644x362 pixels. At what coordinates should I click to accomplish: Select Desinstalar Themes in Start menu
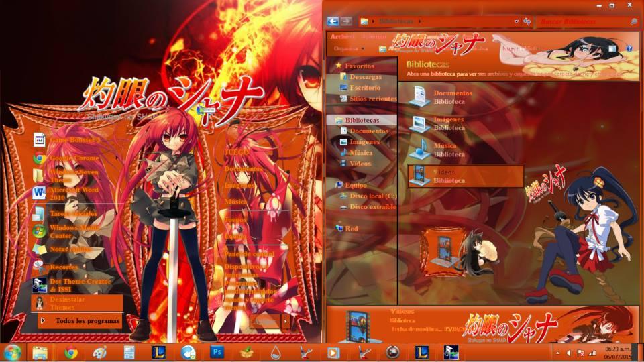(76, 303)
